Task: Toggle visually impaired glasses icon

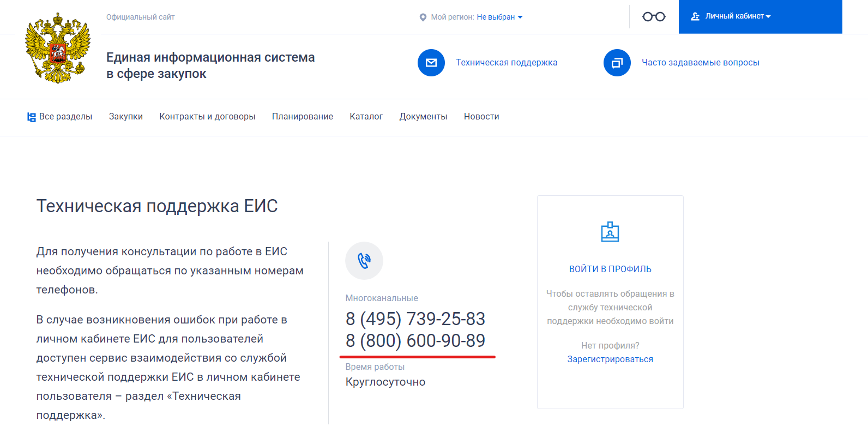Action: coord(654,17)
